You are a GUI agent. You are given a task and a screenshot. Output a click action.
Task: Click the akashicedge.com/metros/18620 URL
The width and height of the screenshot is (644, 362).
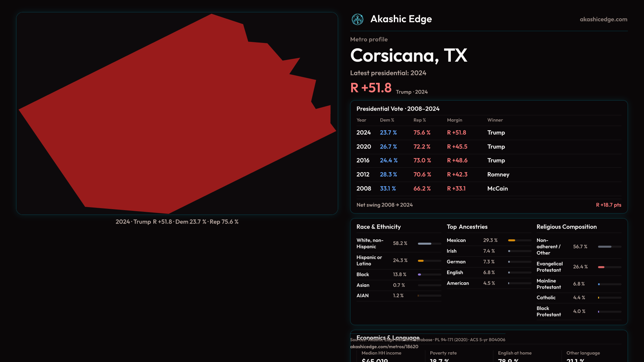click(384, 347)
